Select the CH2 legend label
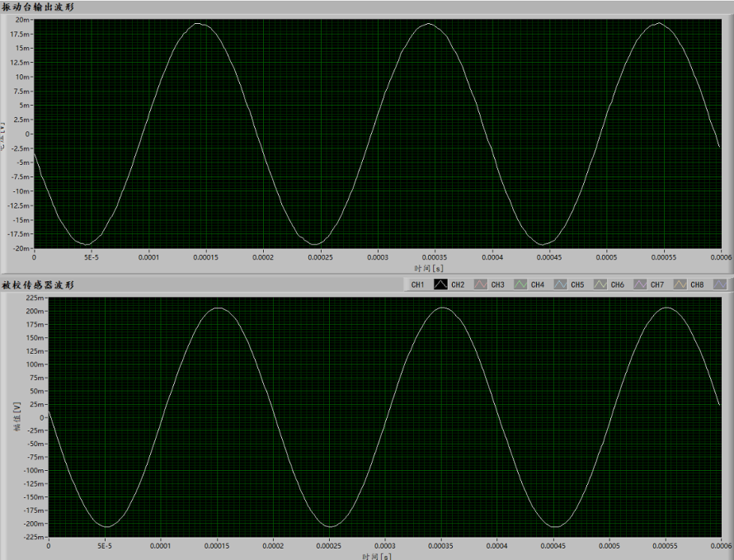Screen dimensions: 734x560 [x=458, y=285]
